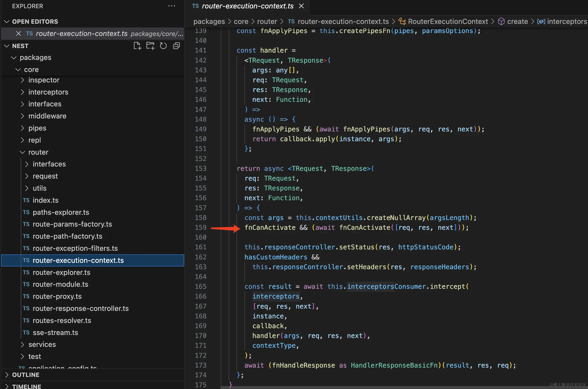Expand the inspector folder
Viewport: 588px width, 389px height.
point(23,80)
